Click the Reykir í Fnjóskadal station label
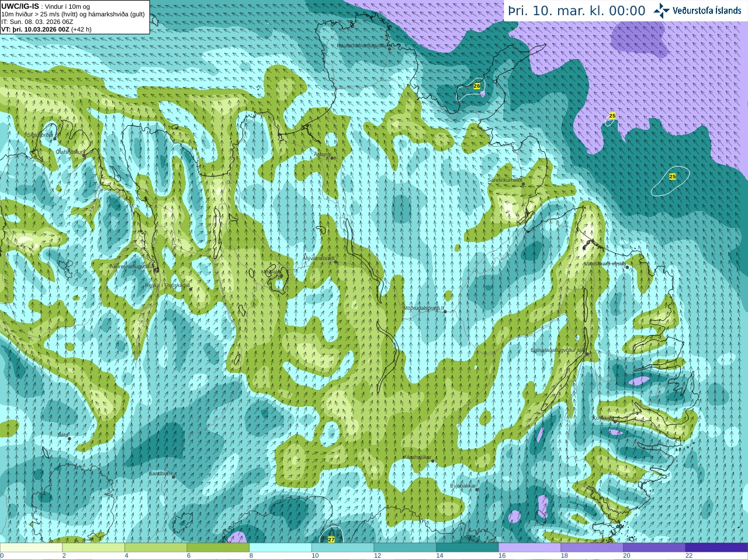Viewport: 748px width, 560px height. 167,285
